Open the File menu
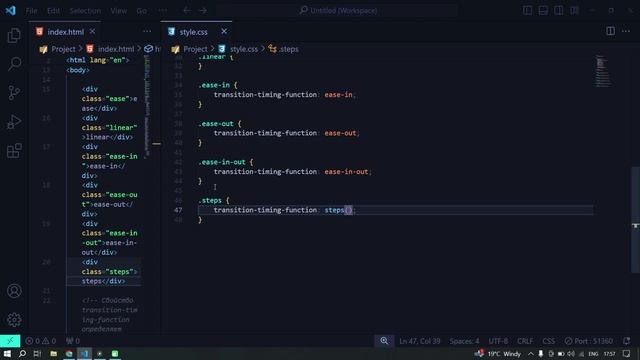This screenshot has height=360, width=640. (x=31, y=11)
